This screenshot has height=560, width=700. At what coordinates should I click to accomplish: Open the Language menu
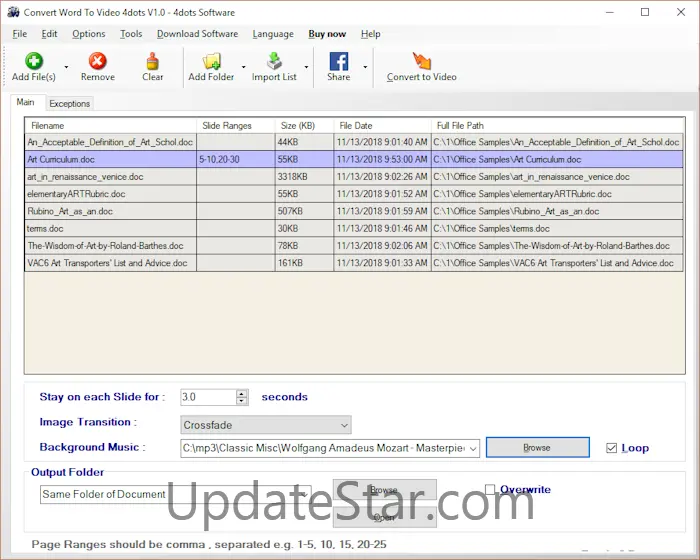pos(273,34)
